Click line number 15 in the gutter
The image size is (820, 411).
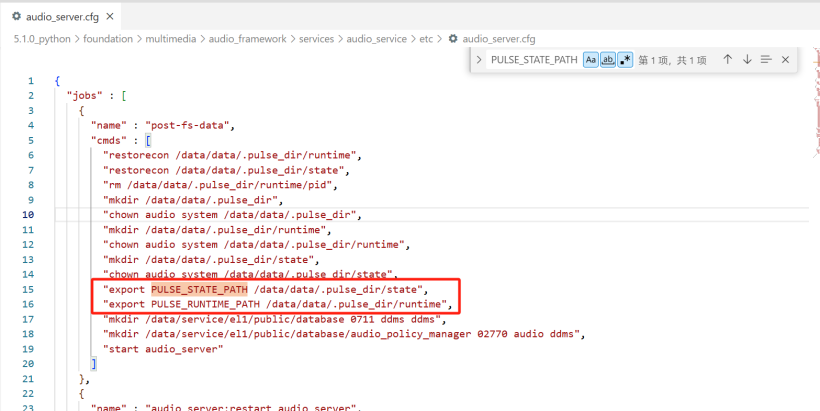(x=28, y=289)
